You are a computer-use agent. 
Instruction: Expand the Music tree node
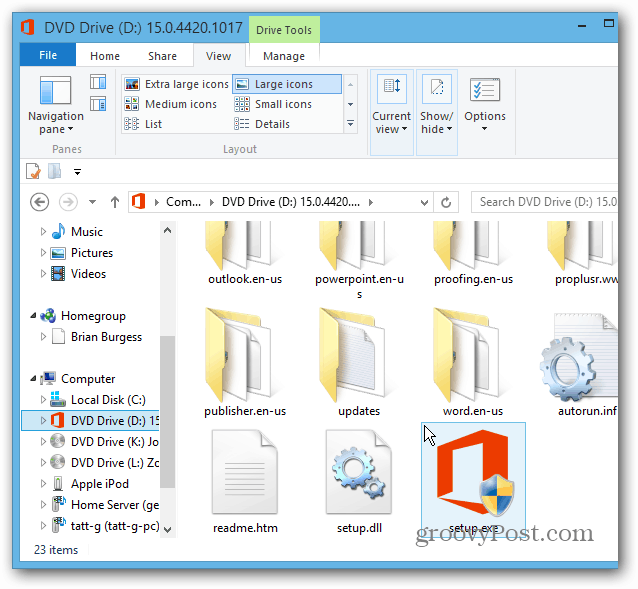pos(43,231)
